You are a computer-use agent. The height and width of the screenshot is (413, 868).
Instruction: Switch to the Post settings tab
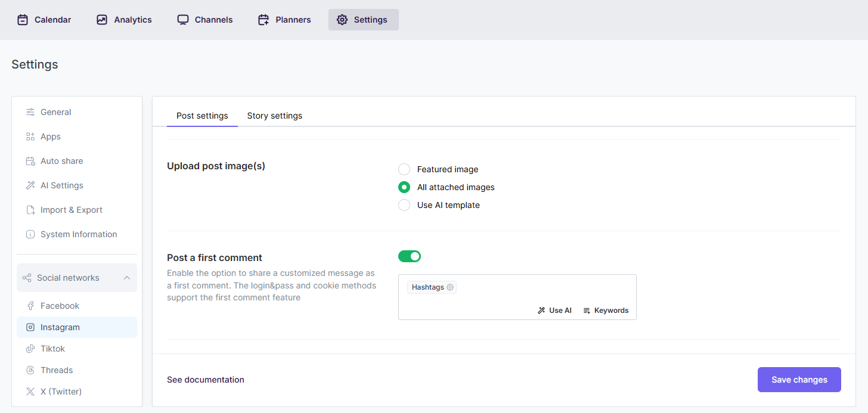tap(202, 116)
